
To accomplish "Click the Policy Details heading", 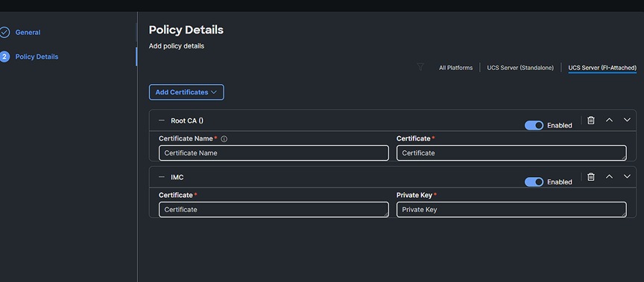I will pyautogui.click(x=186, y=30).
